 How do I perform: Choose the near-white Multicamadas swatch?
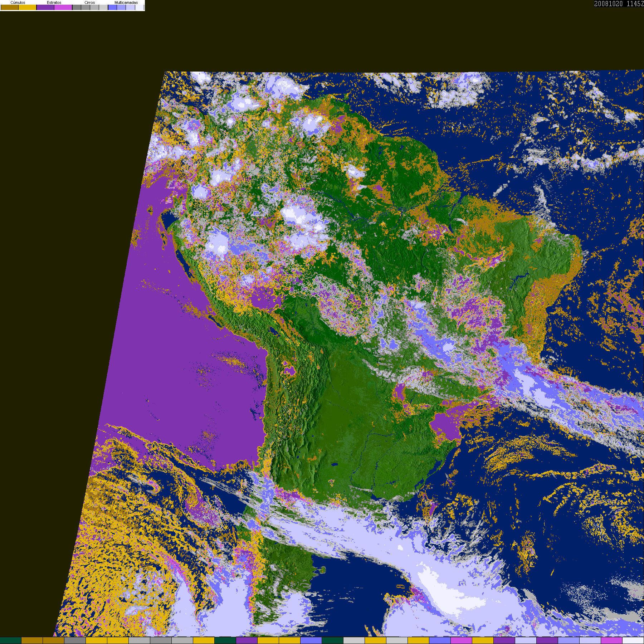(140, 7)
